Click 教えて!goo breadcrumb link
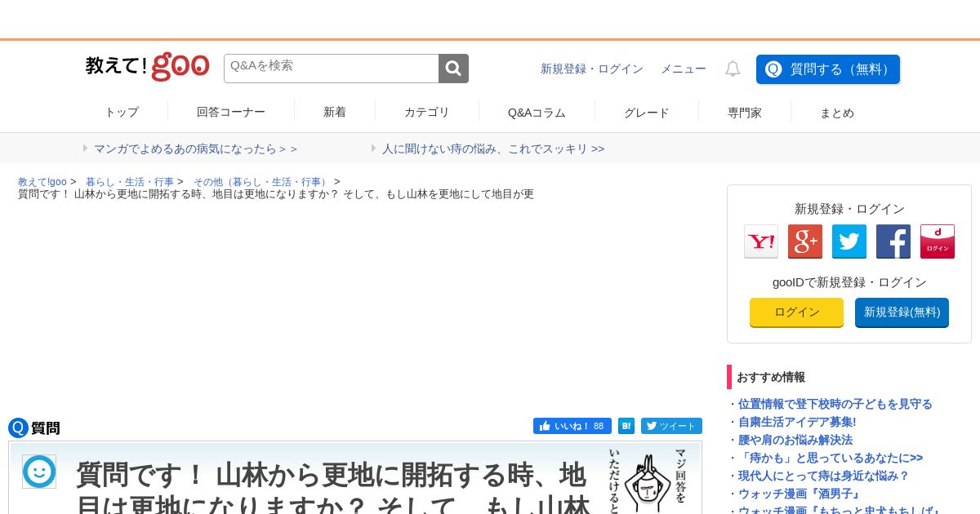The image size is (980, 514). 42,182
